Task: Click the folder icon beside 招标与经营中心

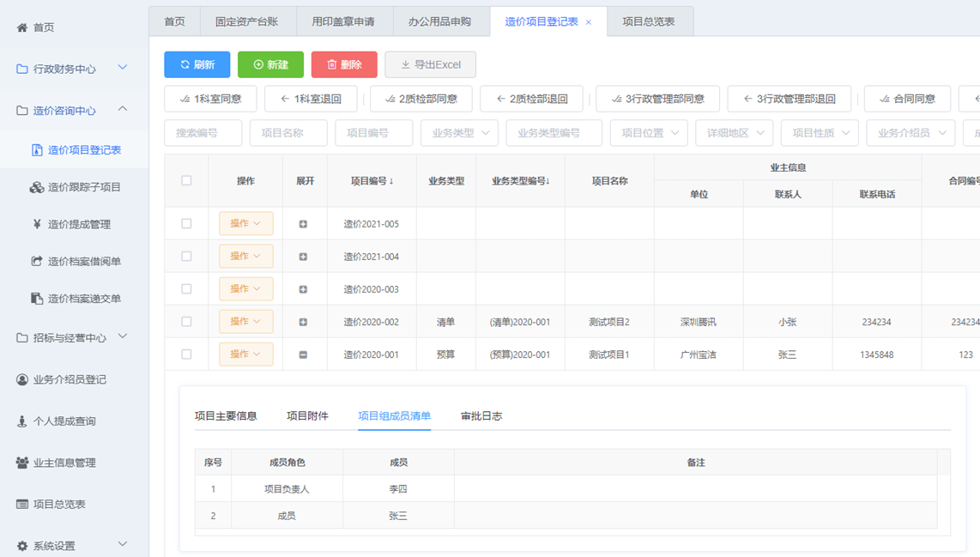Action: (x=21, y=337)
